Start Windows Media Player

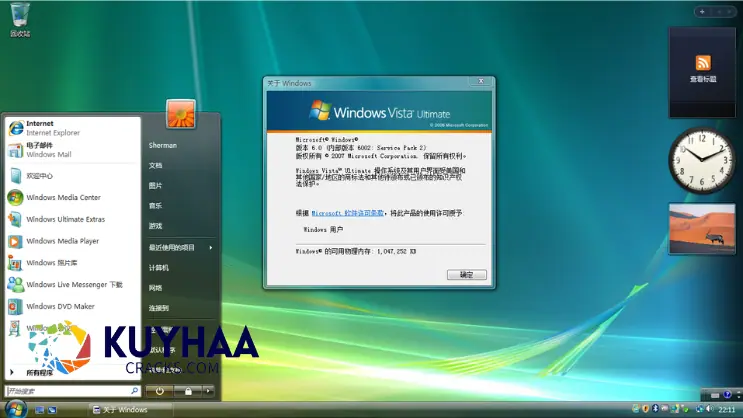[62, 241]
